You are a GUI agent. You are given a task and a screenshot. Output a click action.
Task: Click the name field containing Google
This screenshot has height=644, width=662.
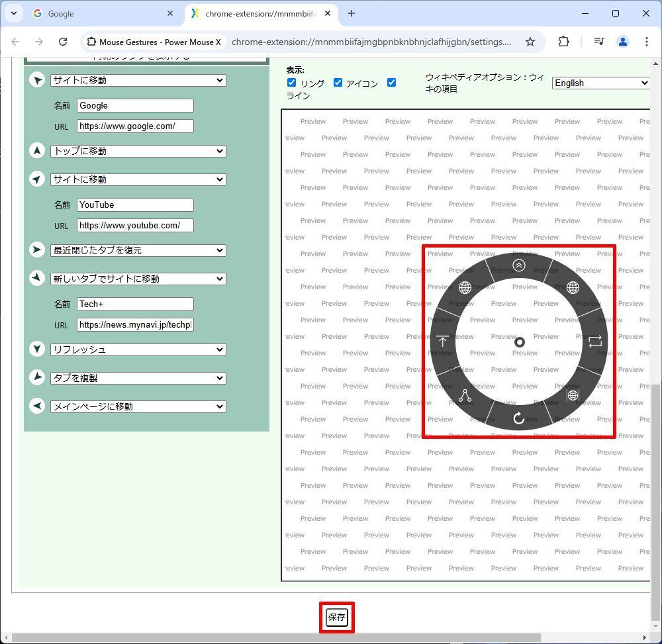(135, 105)
